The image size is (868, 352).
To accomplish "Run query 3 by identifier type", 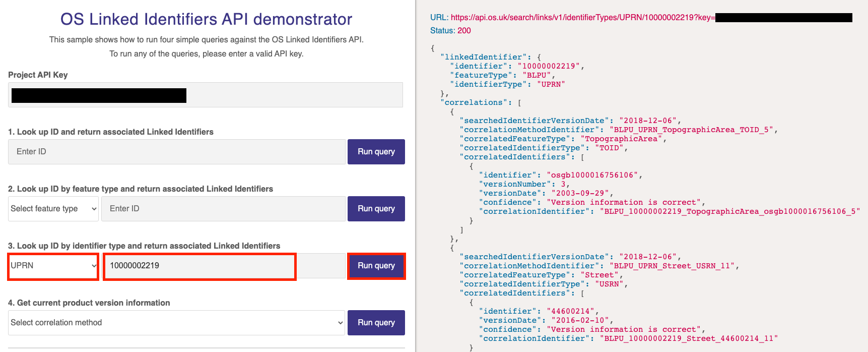I will [376, 266].
